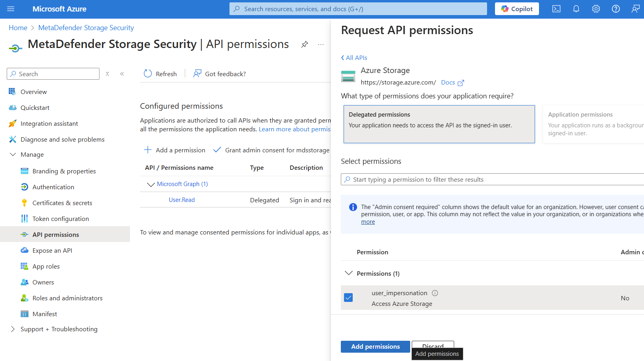Click the Delegated type cell for User.Read
Screen dimensions: 644x361
click(264, 200)
